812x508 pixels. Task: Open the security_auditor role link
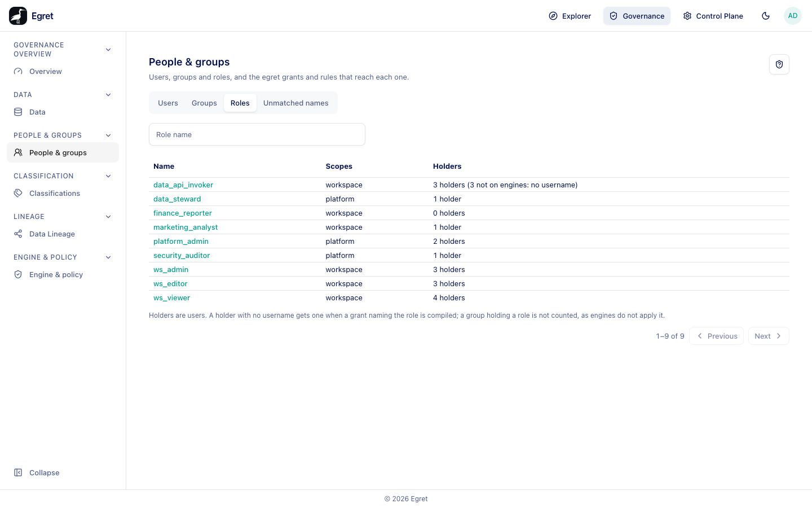pyautogui.click(x=182, y=256)
